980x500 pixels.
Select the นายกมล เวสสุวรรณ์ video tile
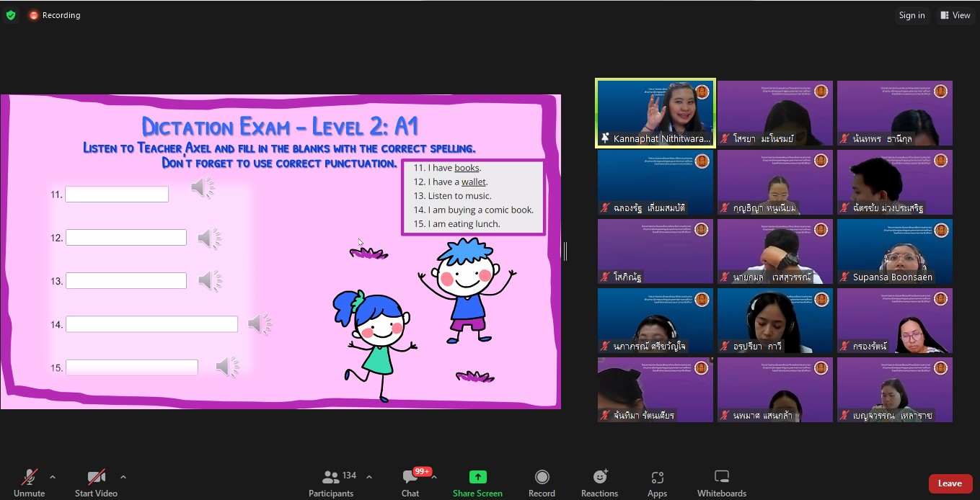[774, 251]
